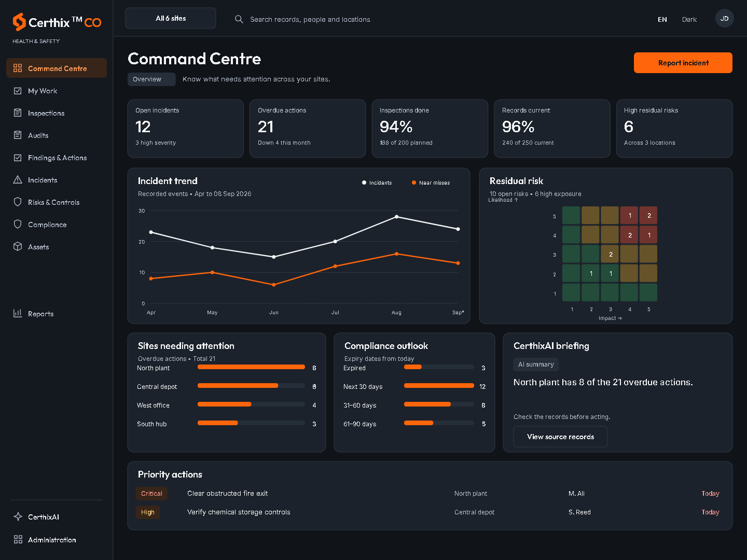Select risk cell likelihood 2 impact 2

coord(590,273)
